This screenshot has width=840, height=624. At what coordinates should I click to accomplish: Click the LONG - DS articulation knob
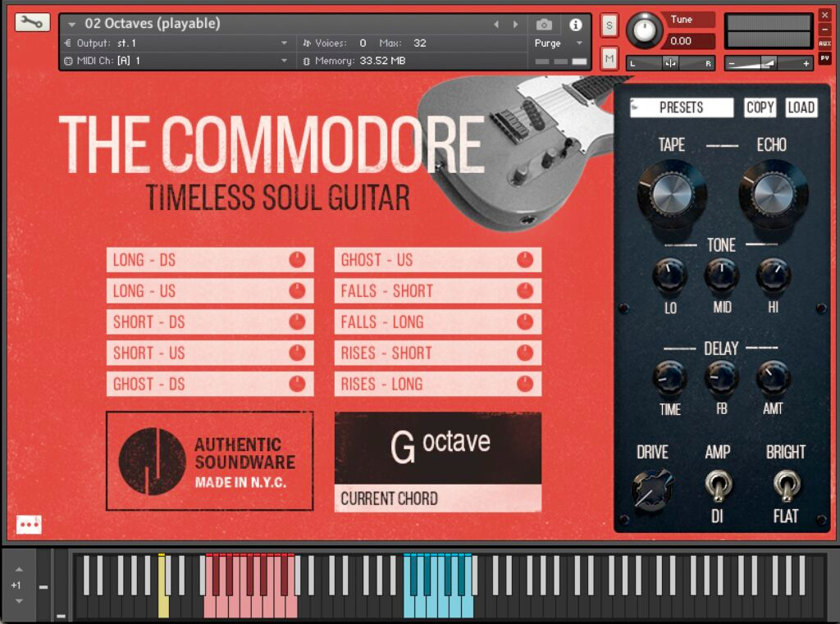tap(297, 260)
